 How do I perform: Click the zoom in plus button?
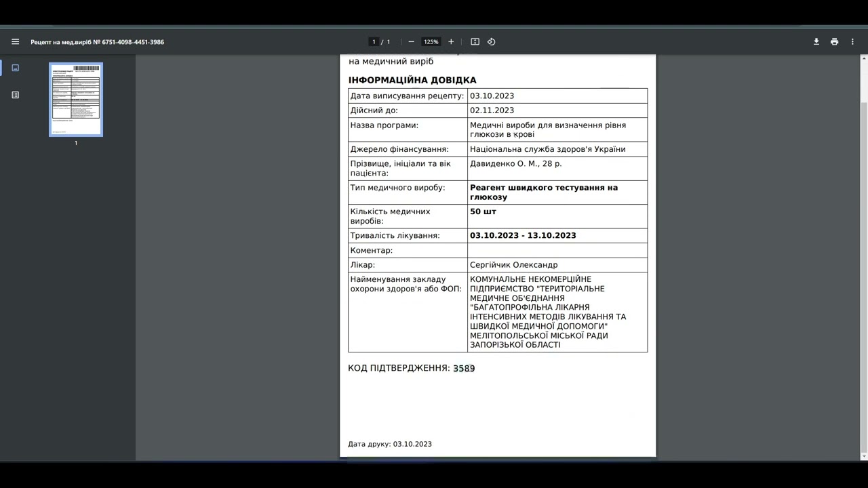tap(451, 41)
